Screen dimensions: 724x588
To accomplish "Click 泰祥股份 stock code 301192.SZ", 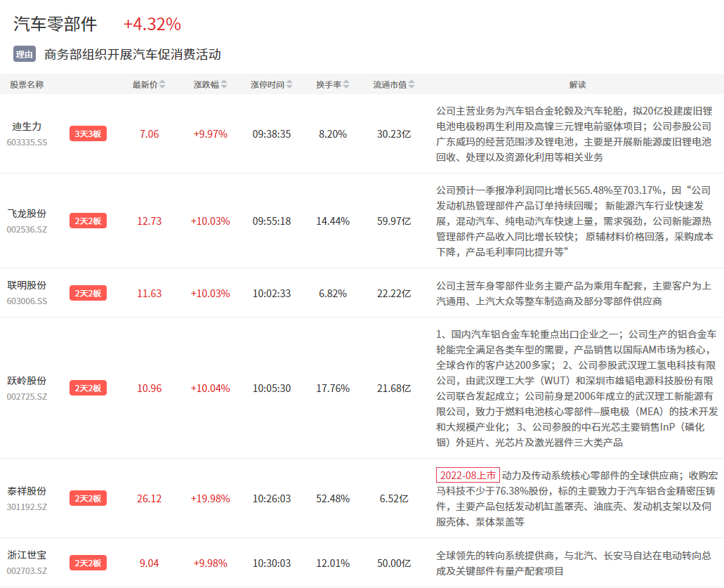I will click(27, 507).
